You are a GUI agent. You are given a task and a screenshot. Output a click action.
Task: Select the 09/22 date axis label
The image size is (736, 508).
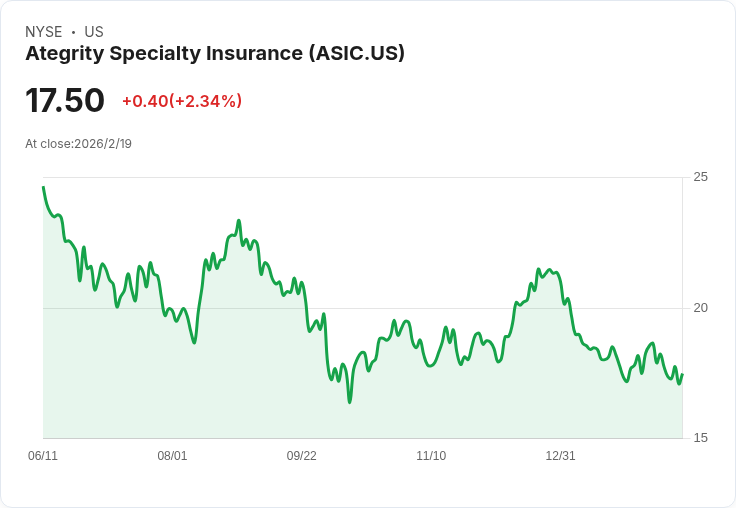coord(302,456)
